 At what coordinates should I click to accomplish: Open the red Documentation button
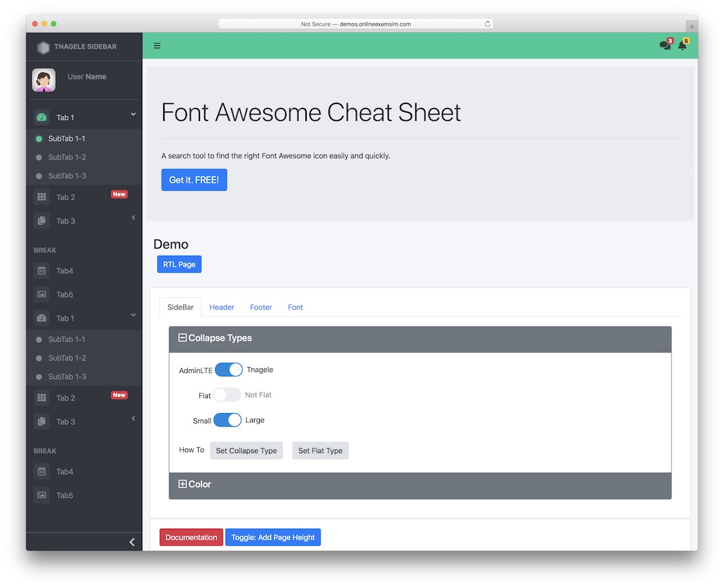pos(191,538)
